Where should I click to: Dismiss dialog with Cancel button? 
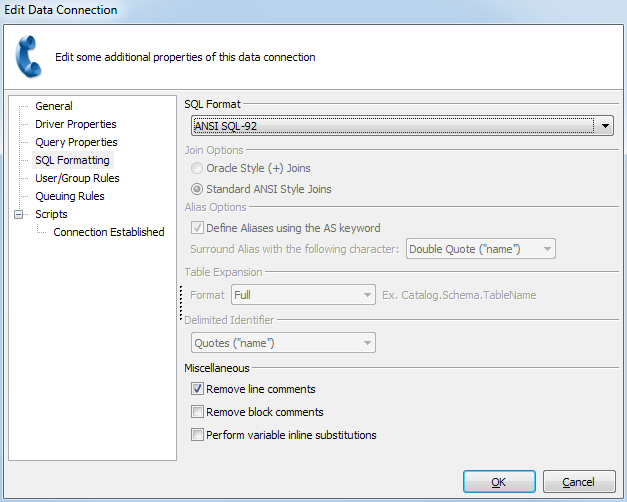579,482
